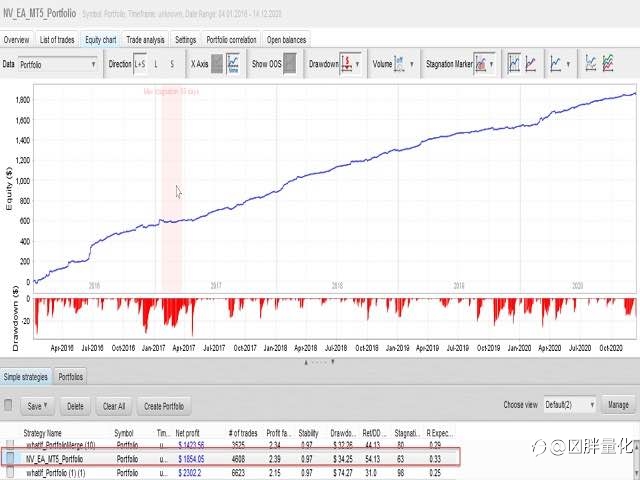Toggle Show OOS button
640x480 pixels.
[x=289, y=64]
